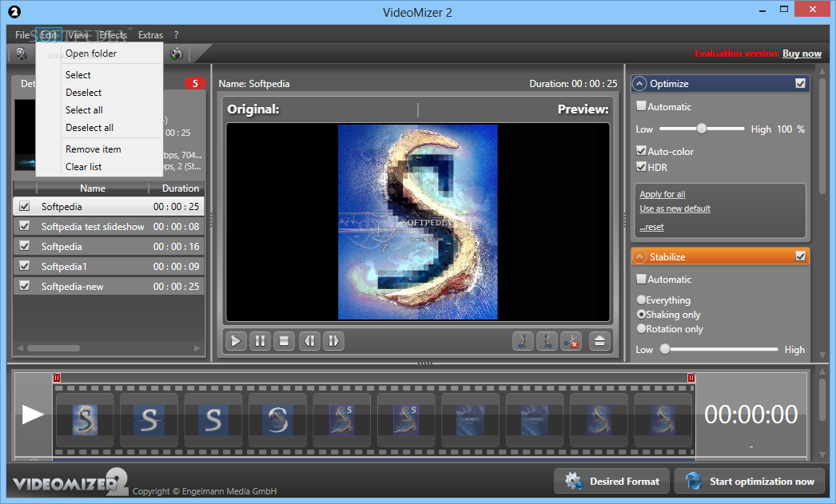Enable Automatic under Stabilize
The image size is (836, 504).
642,279
